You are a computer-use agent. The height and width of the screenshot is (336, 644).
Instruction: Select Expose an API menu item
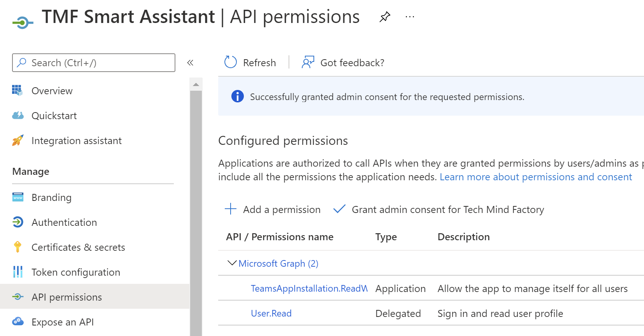click(x=63, y=322)
